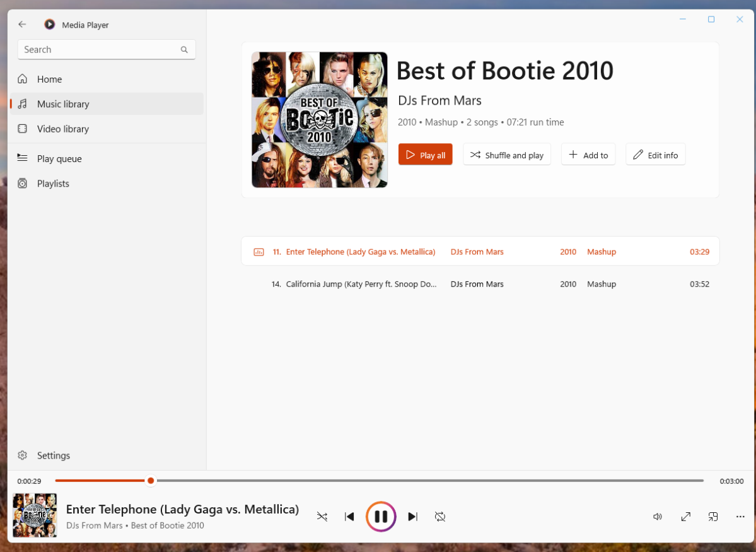Focus the Search input field

click(107, 50)
